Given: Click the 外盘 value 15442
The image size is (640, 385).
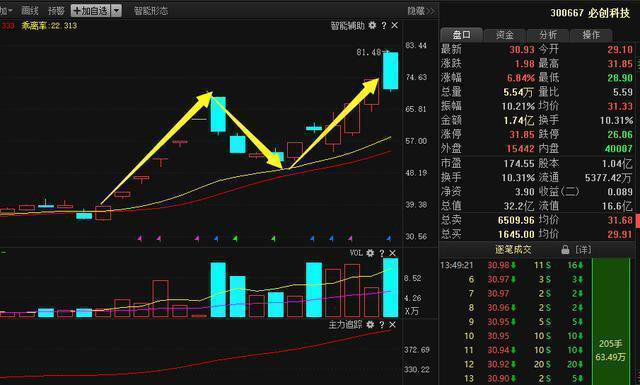Looking at the screenshot, I should click(520, 149).
